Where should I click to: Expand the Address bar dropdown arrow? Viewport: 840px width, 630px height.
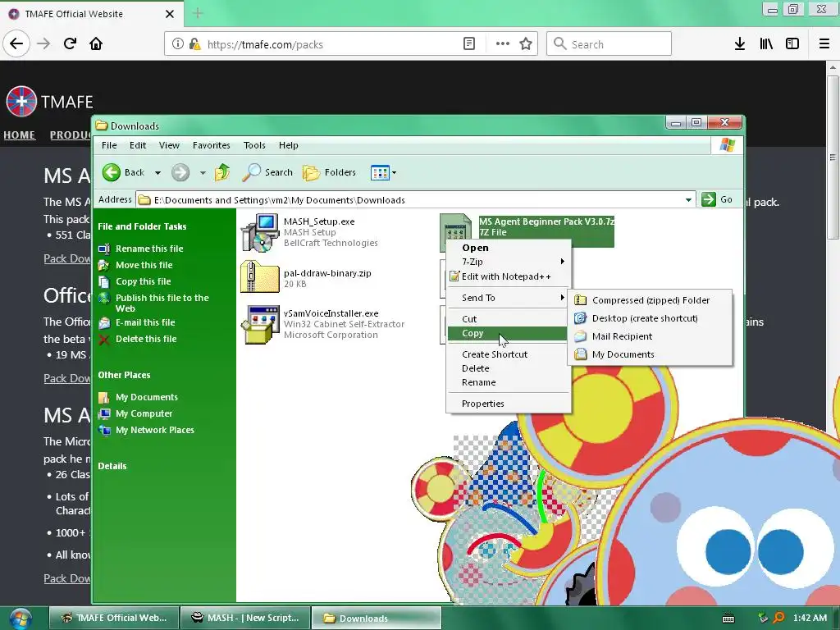click(688, 200)
